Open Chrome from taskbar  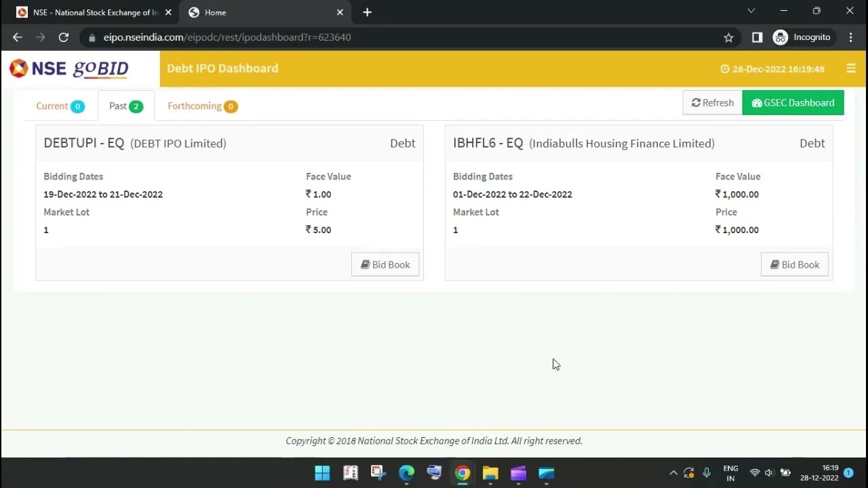(462, 472)
